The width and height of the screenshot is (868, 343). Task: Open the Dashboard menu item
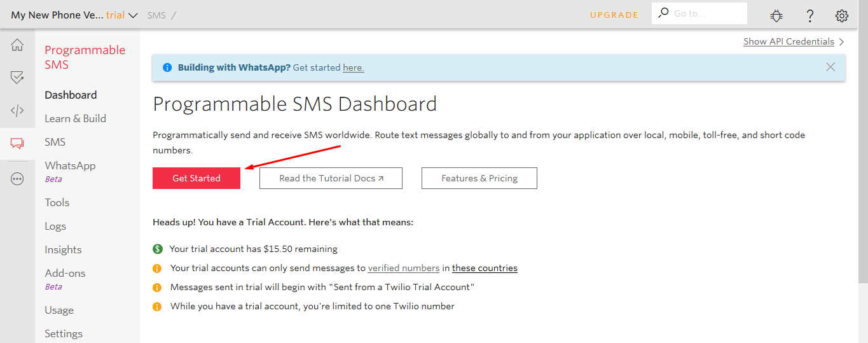(71, 95)
